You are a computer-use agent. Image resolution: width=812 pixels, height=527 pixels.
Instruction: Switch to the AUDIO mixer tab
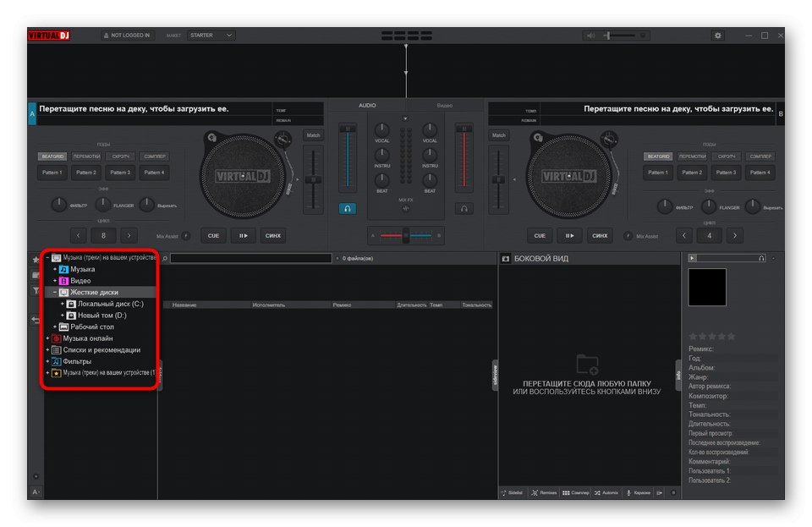(367, 105)
